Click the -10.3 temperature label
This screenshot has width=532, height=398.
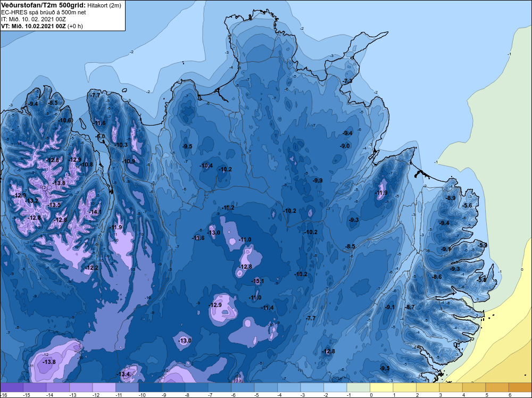coord(121,145)
